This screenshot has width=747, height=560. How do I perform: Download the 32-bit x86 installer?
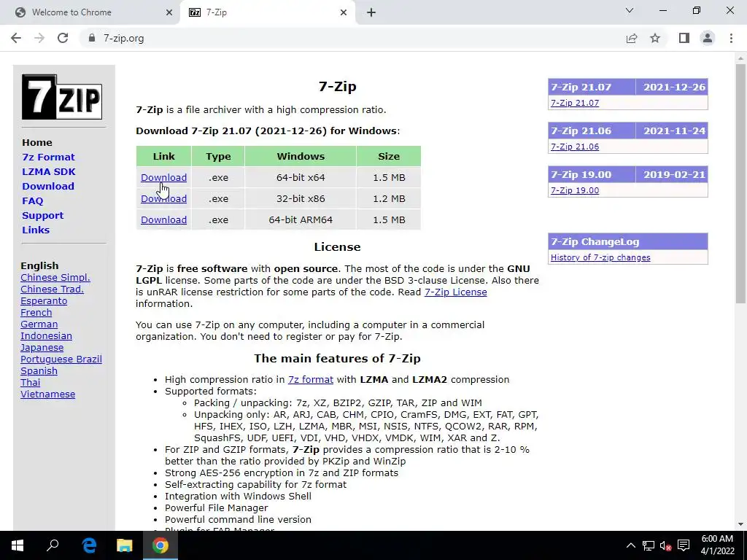pos(163,198)
